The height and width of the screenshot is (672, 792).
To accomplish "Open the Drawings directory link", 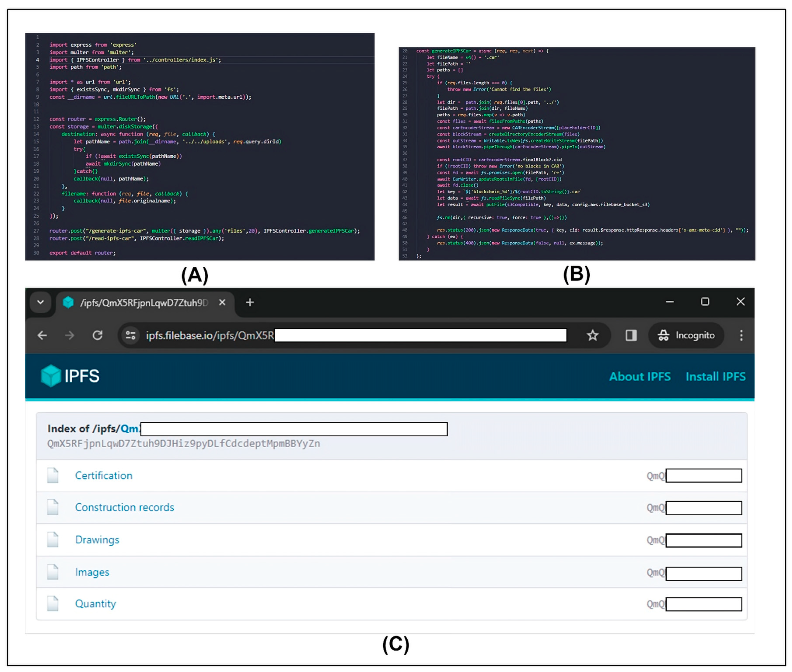I will pyautogui.click(x=97, y=540).
